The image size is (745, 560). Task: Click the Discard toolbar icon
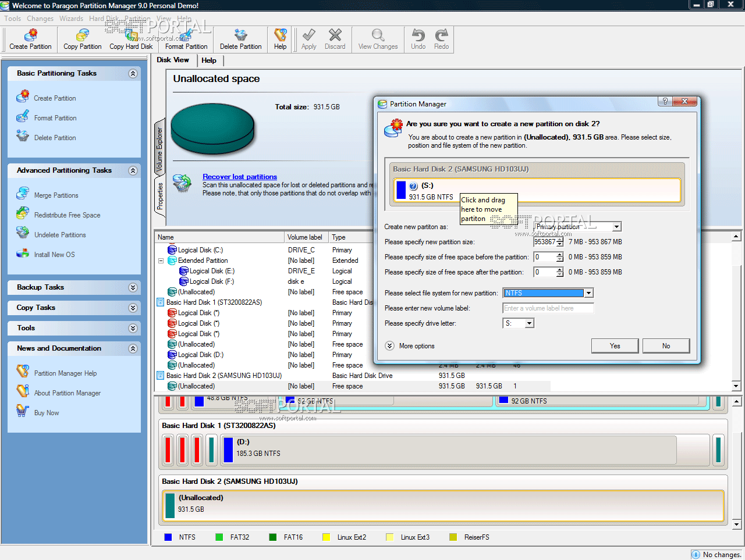point(335,40)
